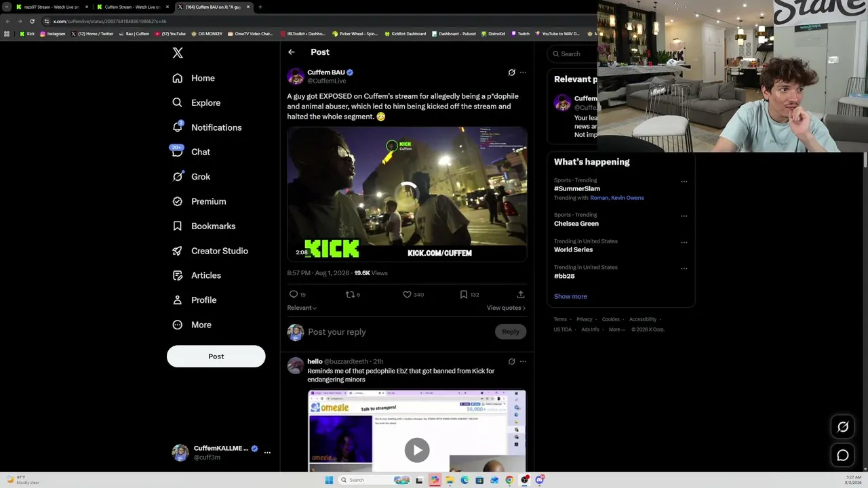The width and height of the screenshot is (868, 488).
Task: Click the Reply button
Action: [511, 332]
